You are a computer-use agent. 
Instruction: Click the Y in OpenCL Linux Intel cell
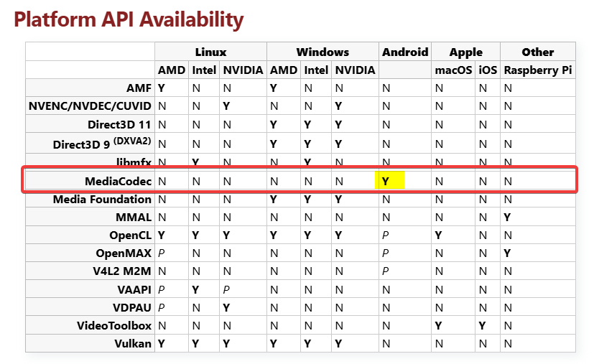pos(195,235)
